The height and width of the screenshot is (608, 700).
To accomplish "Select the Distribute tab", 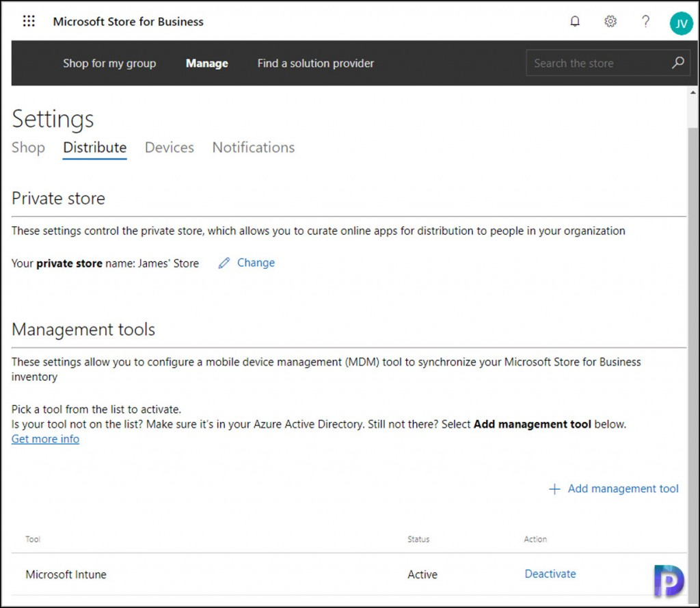I will (94, 148).
